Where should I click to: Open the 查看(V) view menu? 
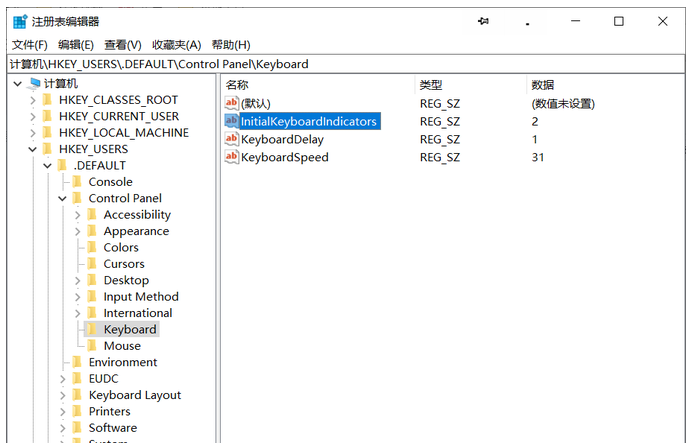tap(122, 45)
